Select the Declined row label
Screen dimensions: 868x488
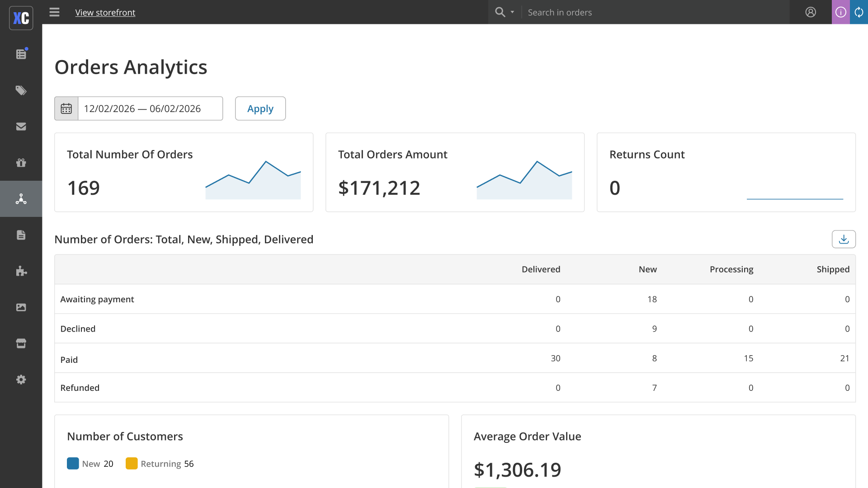click(78, 328)
